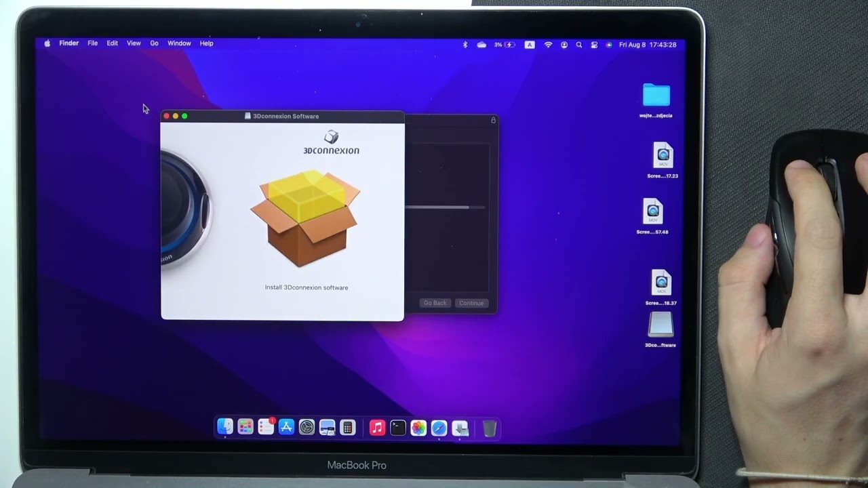868x488 pixels.
Task: Open the Apple menu
Action: [x=47, y=43]
